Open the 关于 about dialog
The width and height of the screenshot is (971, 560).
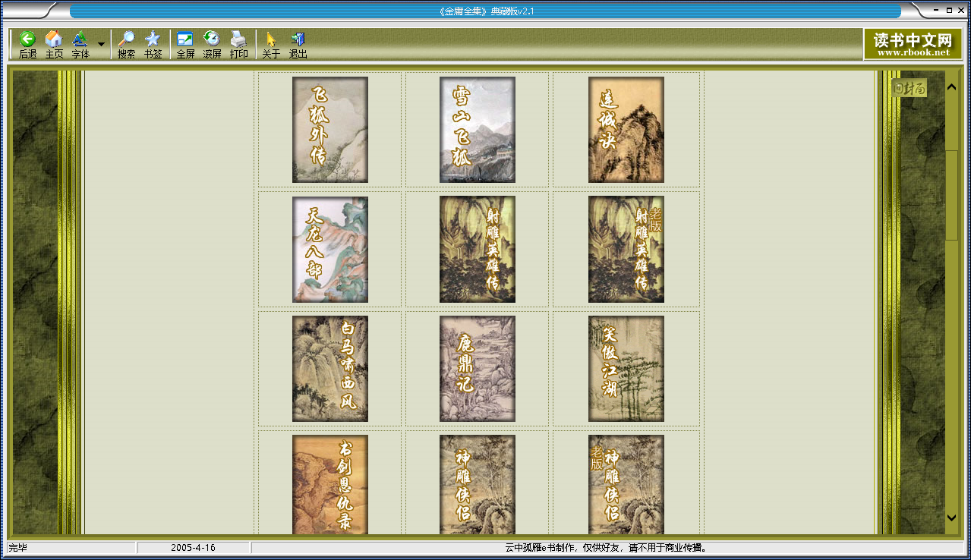pos(271,45)
